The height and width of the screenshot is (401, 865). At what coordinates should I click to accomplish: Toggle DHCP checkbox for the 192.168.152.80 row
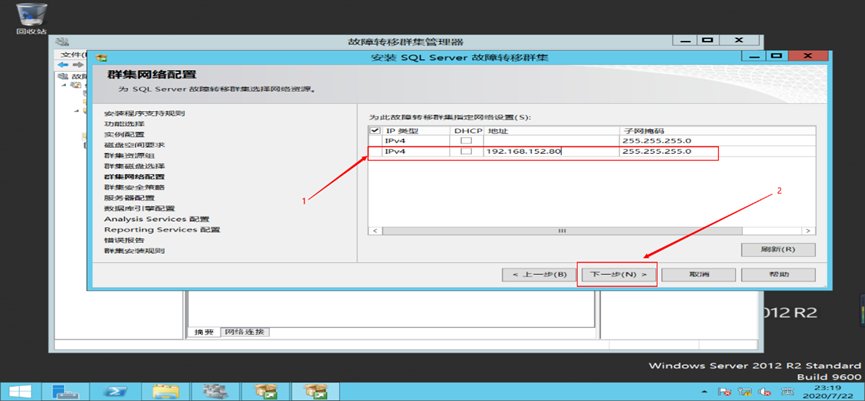(x=467, y=151)
